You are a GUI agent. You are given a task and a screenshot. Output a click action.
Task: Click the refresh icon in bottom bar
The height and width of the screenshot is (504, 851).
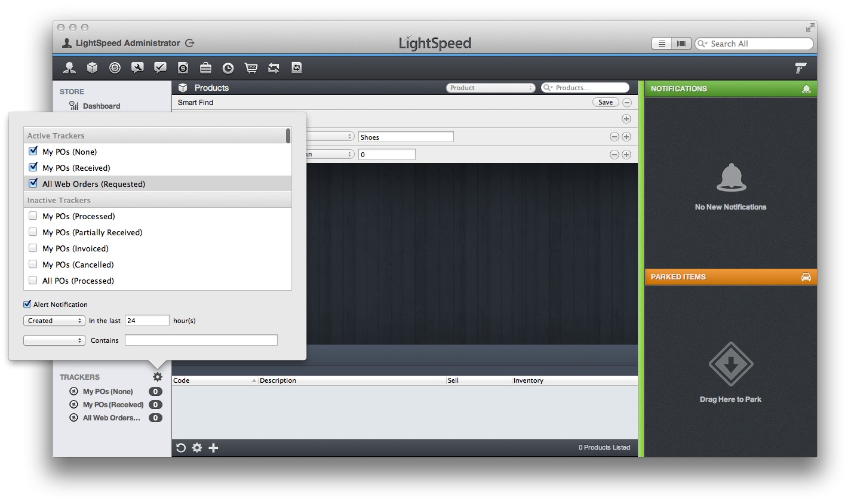[181, 448]
